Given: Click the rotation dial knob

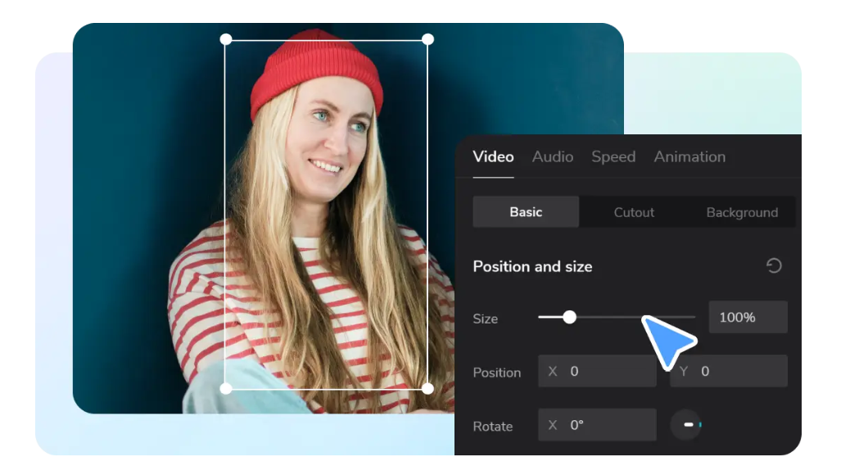Looking at the screenshot, I should pyautogui.click(x=687, y=425).
